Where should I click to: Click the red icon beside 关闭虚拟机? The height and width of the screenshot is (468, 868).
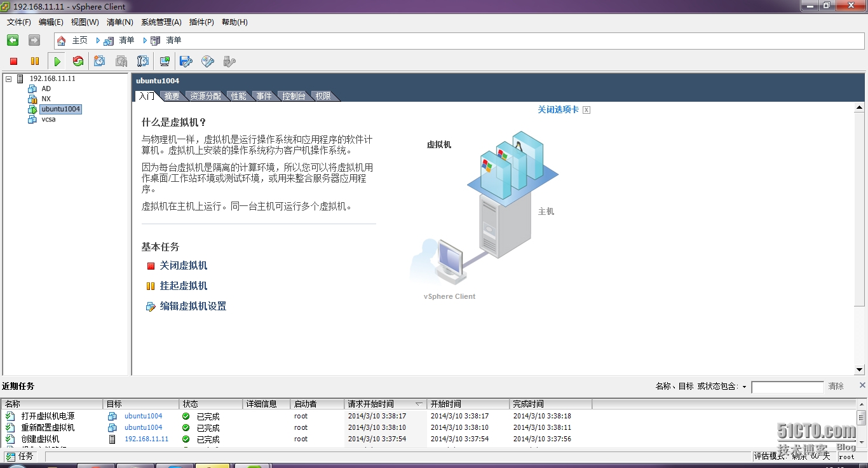tap(151, 266)
